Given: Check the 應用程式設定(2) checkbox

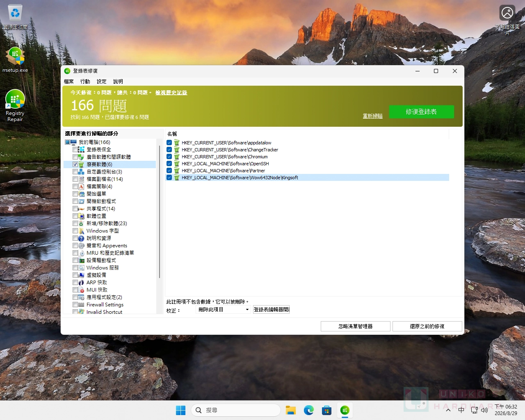Looking at the screenshot, I should click(75, 297).
